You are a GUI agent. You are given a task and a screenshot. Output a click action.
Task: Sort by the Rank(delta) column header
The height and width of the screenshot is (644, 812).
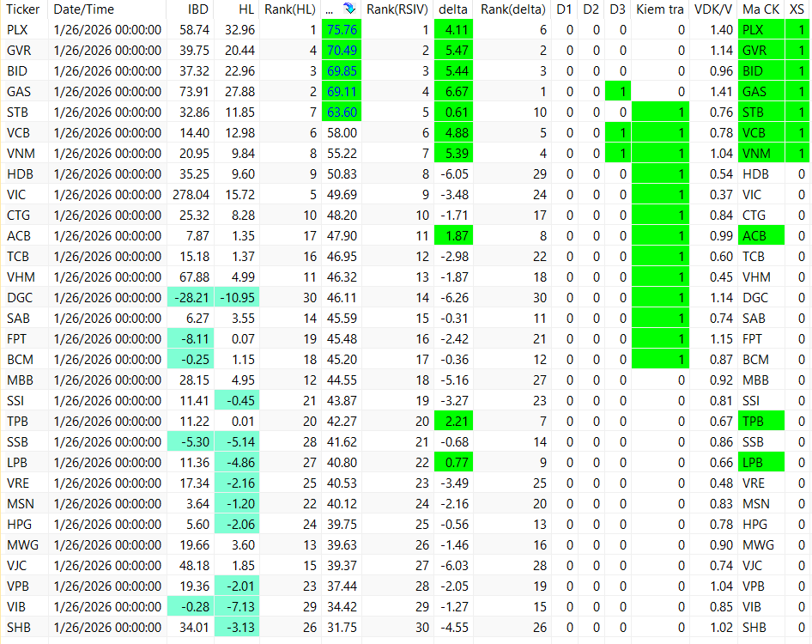tap(513, 9)
